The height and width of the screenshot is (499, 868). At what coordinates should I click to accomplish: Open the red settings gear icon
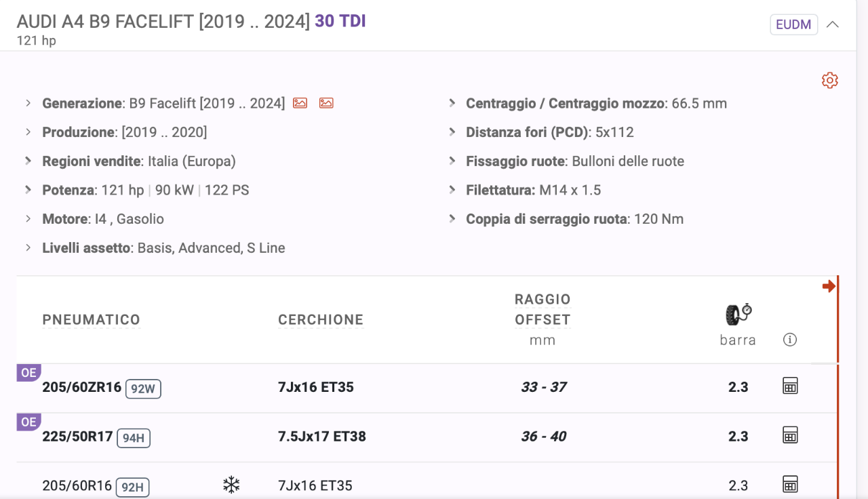[x=829, y=81]
